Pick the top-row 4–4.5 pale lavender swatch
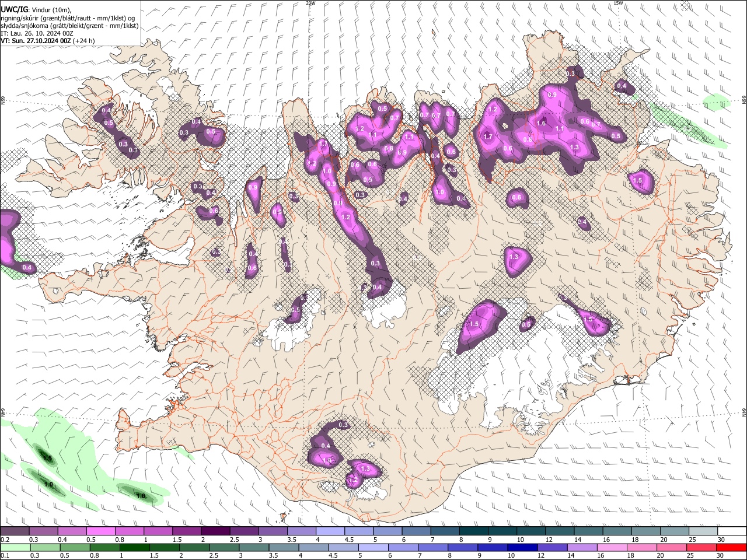 330,531
